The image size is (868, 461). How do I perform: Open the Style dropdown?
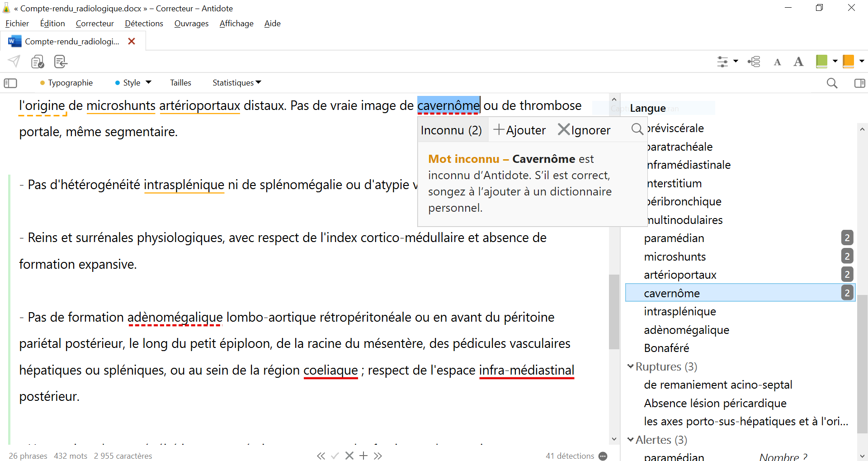[133, 83]
